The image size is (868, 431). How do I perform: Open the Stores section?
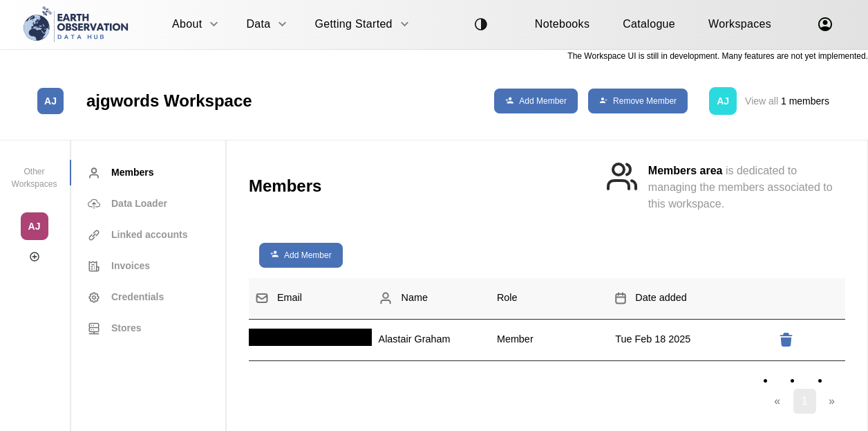(126, 328)
